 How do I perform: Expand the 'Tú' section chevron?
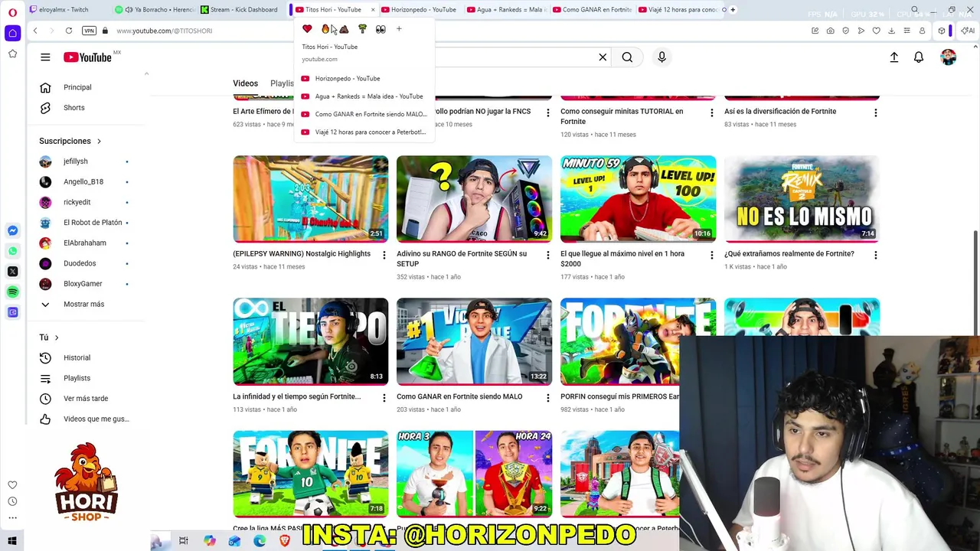click(x=57, y=337)
